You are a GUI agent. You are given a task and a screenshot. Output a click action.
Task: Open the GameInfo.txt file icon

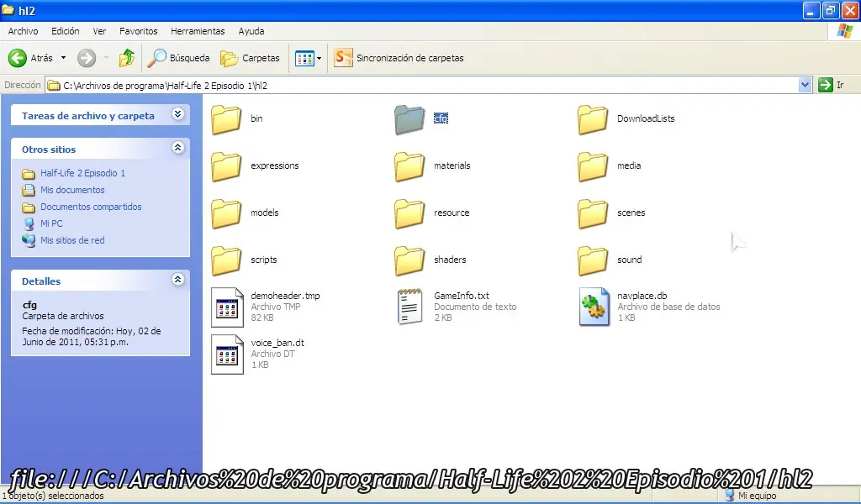[x=409, y=307]
